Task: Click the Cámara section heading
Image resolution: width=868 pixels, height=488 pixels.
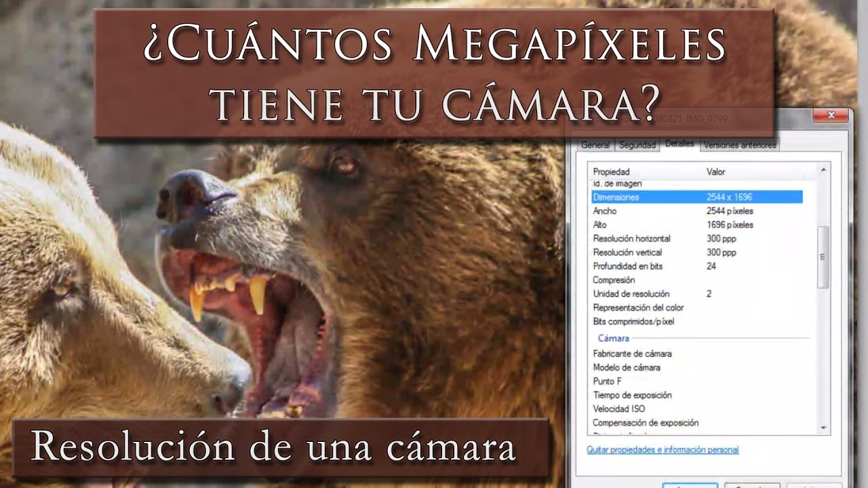Action: [614, 338]
